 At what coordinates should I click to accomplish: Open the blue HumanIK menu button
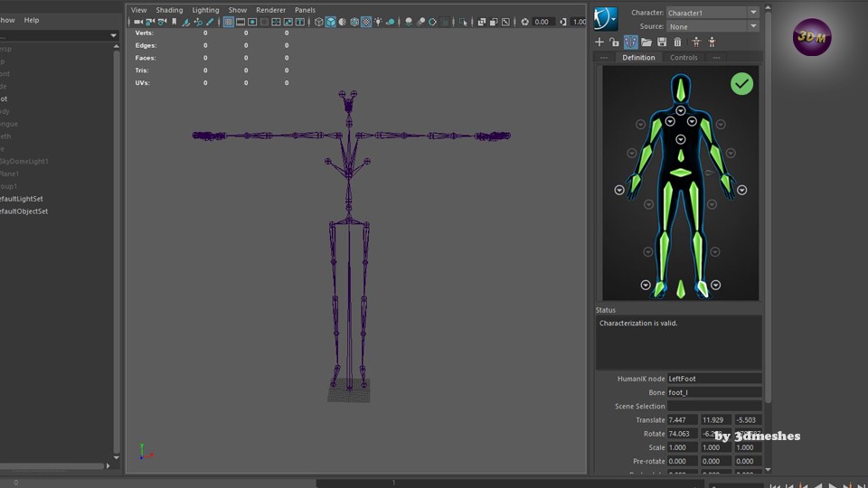click(x=606, y=19)
